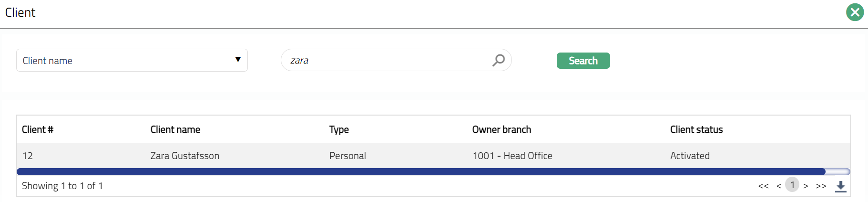Download the client list using the download icon
This screenshot has height=202, width=868.
coord(840,186)
